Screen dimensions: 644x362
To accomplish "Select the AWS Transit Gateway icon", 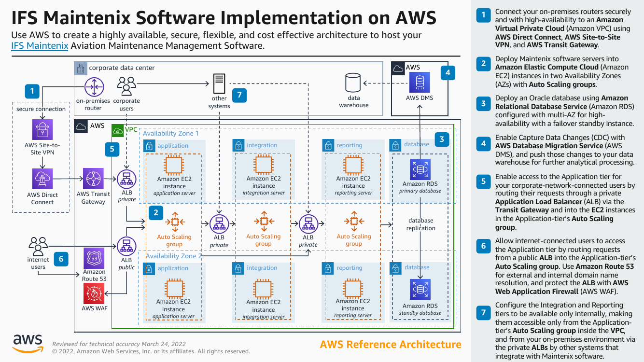I will [93, 179].
